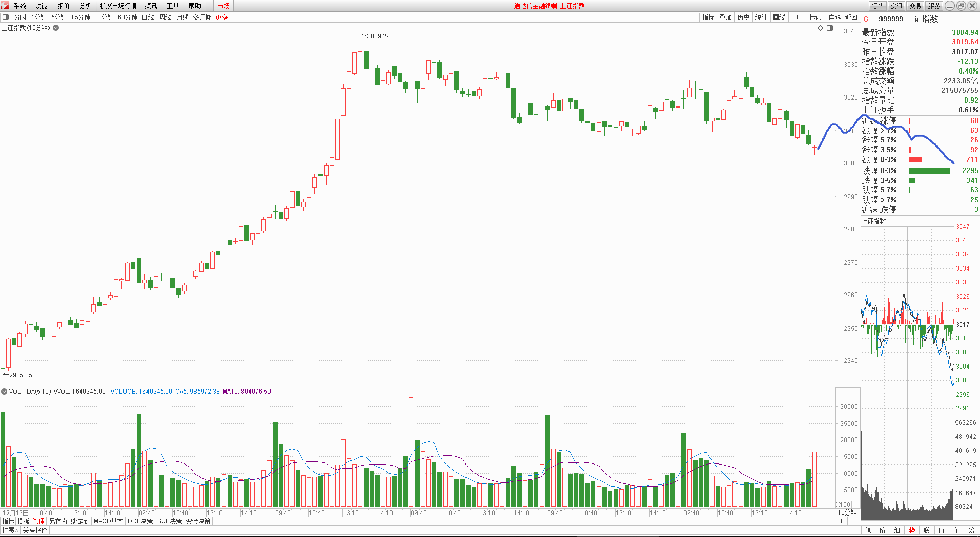Click the +自选 add to watchlist button
This screenshot has width=980, height=537.
click(x=833, y=17)
